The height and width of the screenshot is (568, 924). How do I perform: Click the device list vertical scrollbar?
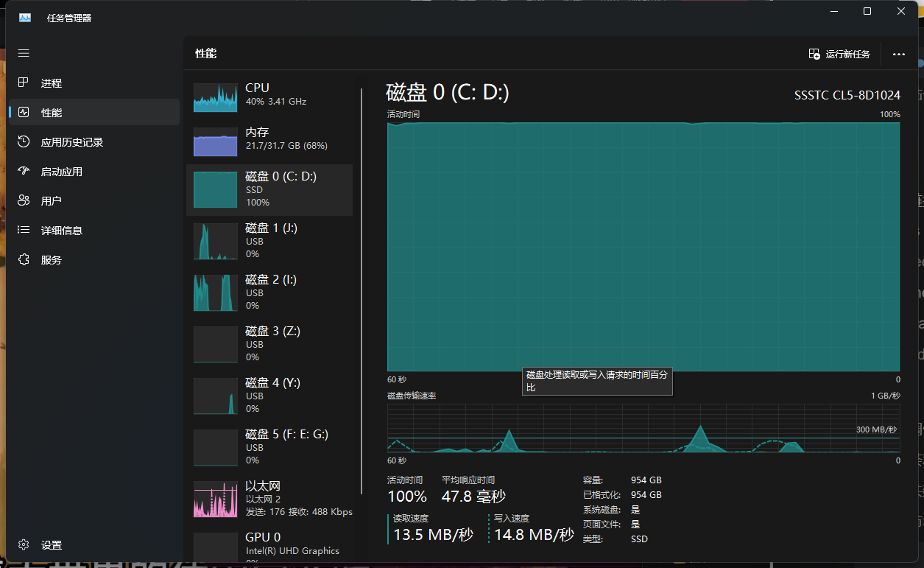[x=362, y=291]
